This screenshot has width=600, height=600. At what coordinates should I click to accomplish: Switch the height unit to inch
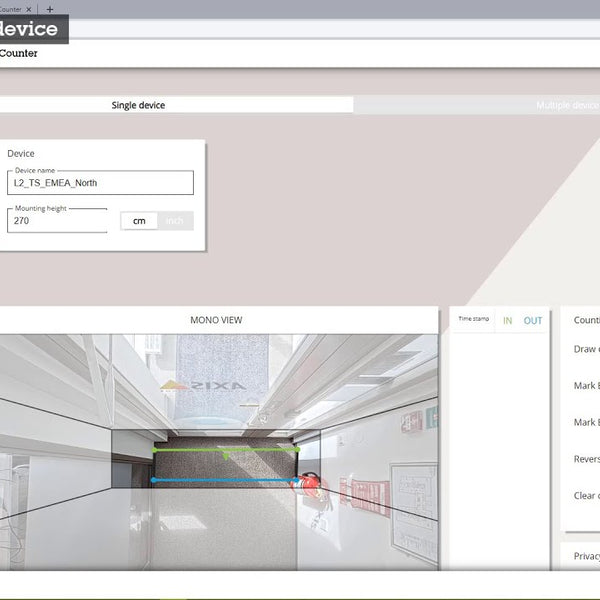click(x=175, y=221)
